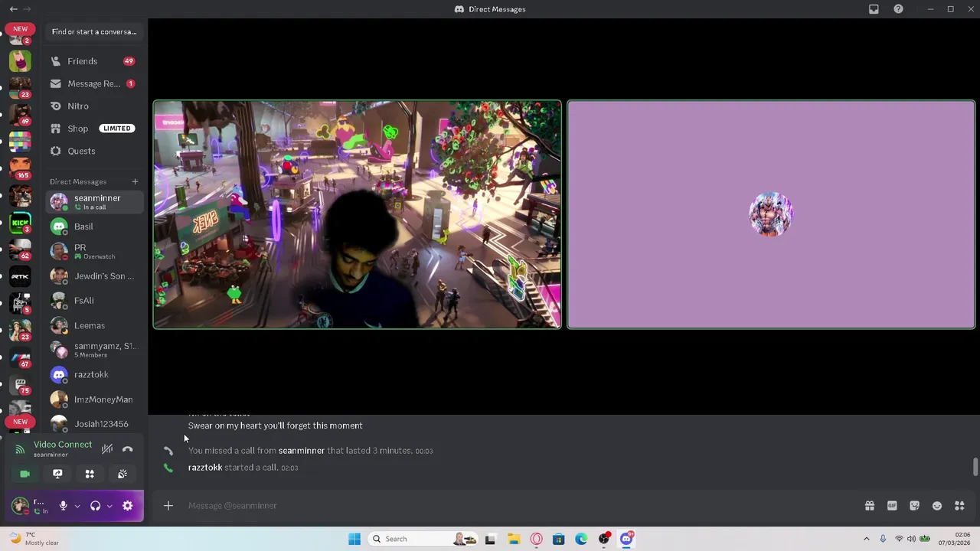Open FsAli direct message

point(93,301)
